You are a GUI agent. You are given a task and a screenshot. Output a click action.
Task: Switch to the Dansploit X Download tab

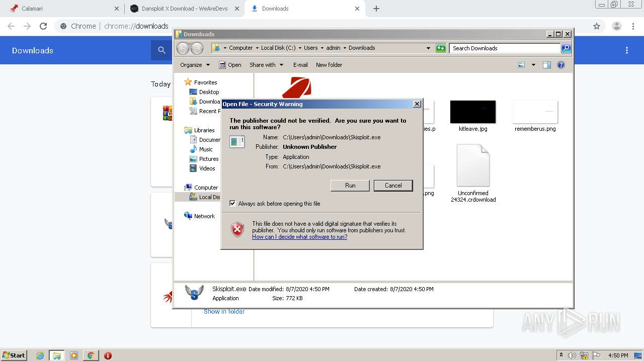(x=184, y=9)
